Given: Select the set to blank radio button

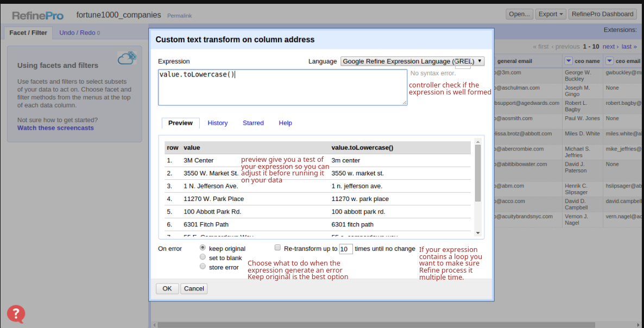Looking at the screenshot, I should tap(203, 257).
